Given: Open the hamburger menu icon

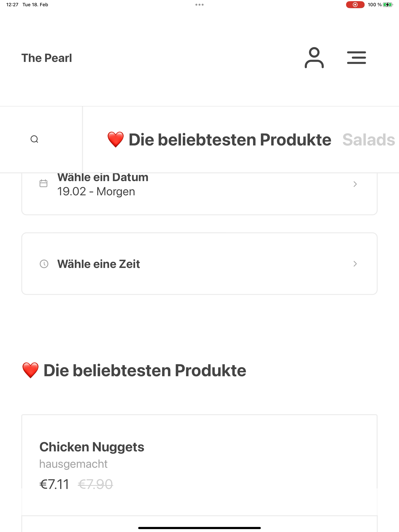Looking at the screenshot, I should tap(356, 57).
